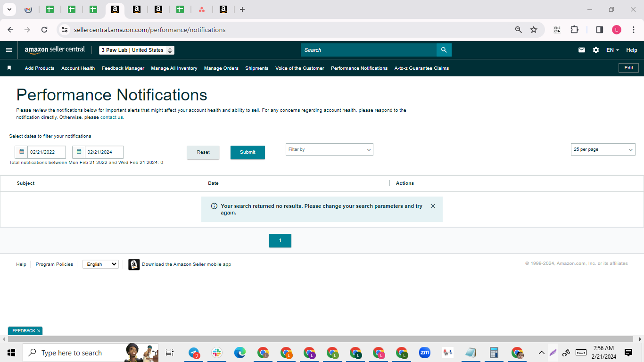The height and width of the screenshot is (362, 644).
Task: Expand the Filter by dropdown
Action: 330,149
